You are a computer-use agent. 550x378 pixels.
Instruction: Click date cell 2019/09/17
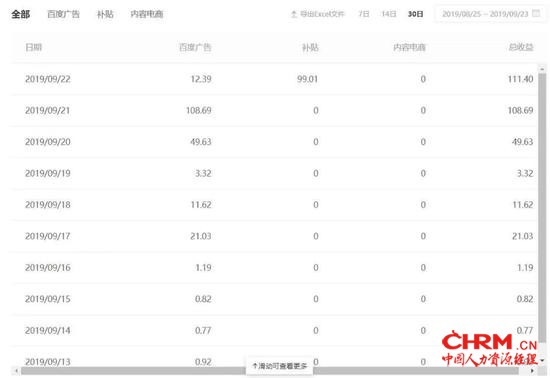[x=48, y=236]
